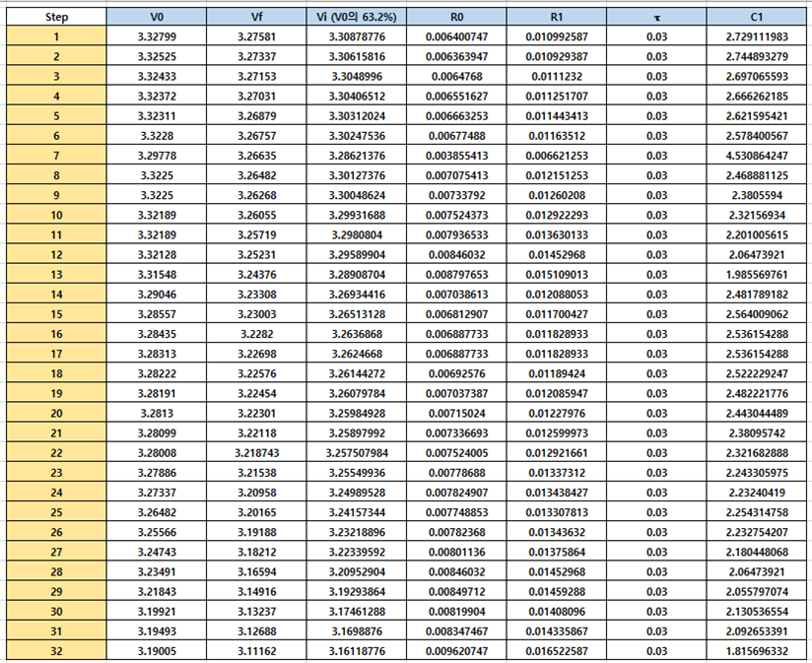Select the C1 column header
This screenshot has height=663, width=812.
tap(757, 17)
